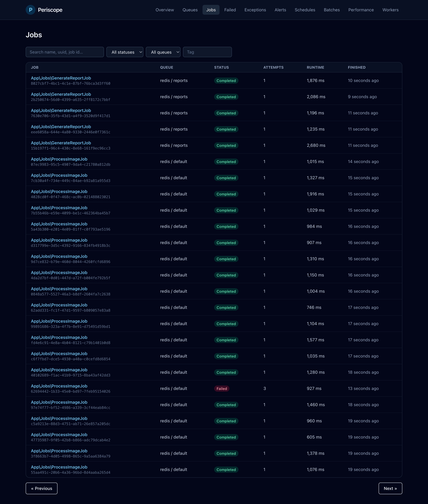
Task: Click the "13 seconds ago" finished time
Action: [363, 389]
